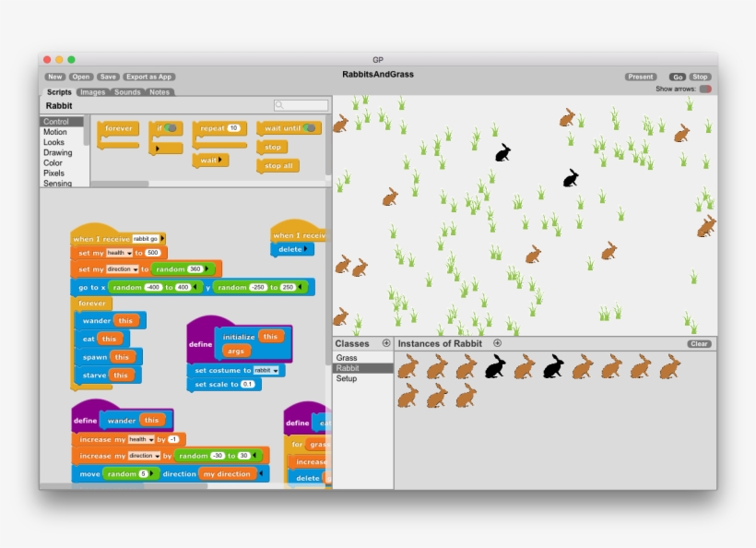Click the 'define initialize' purple block

[x=200, y=343]
